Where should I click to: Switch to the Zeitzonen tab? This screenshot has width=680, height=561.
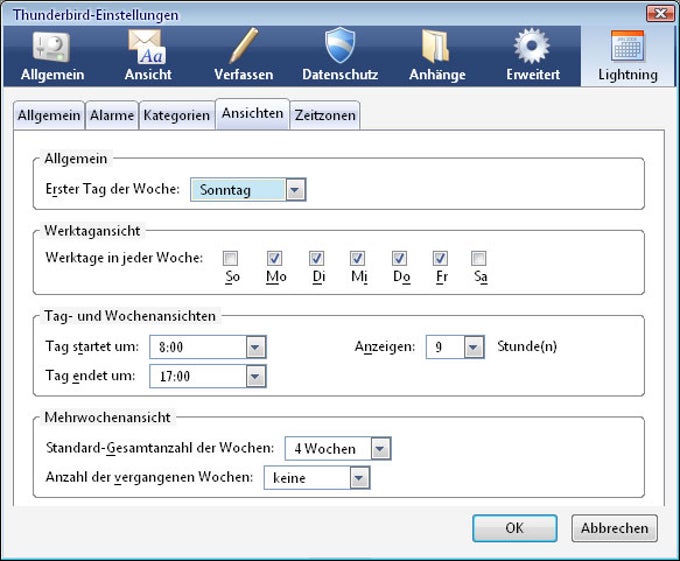point(325,115)
